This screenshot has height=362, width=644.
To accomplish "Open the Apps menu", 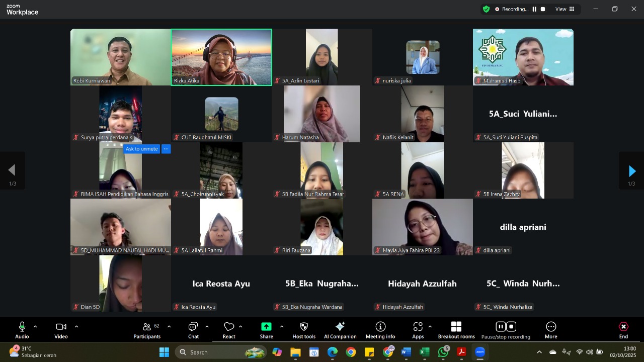I will pyautogui.click(x=418, y=330).
